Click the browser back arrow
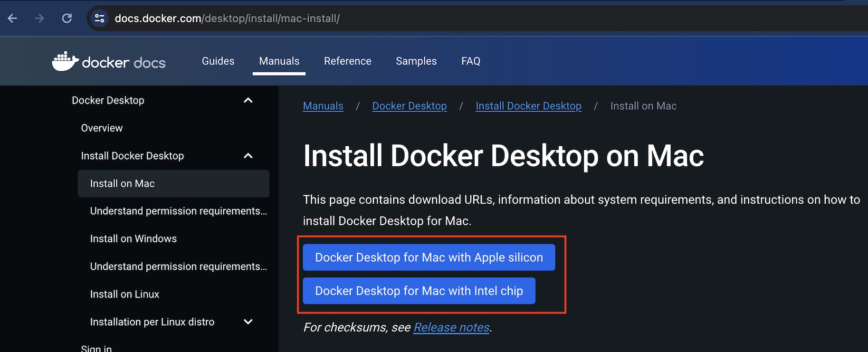Screen dimensions: 868x352 (13, 19)
